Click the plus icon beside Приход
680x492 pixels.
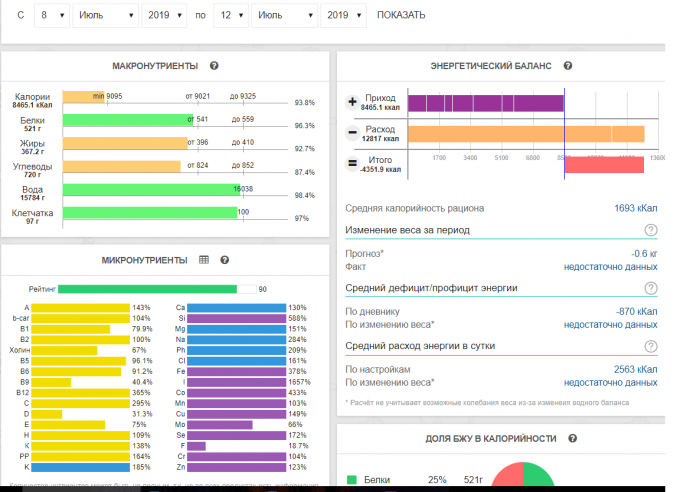click(352, 103)
